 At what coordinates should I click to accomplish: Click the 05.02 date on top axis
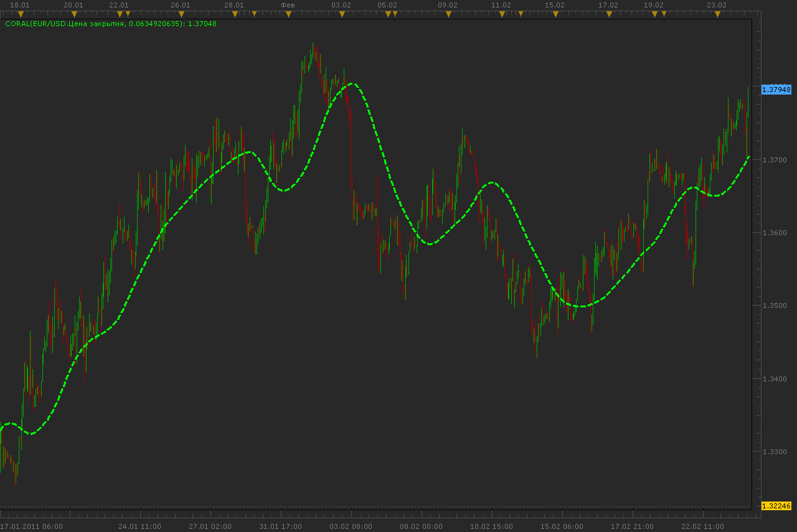tap(387, 5)
